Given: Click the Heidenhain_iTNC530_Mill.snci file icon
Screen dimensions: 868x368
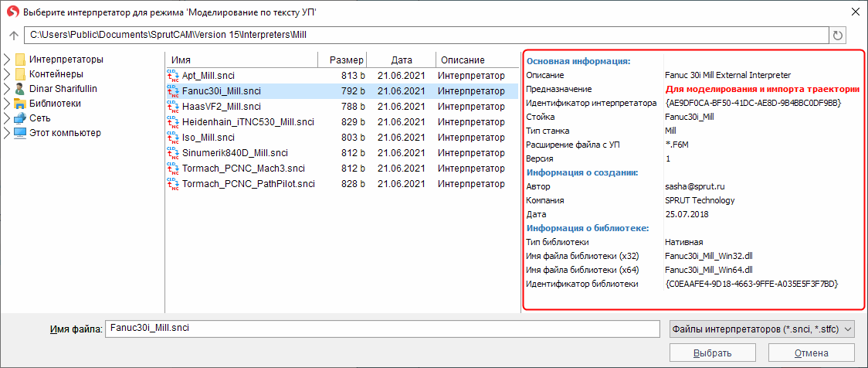Looking at the screenshot, I should click(x=173, y=122).
